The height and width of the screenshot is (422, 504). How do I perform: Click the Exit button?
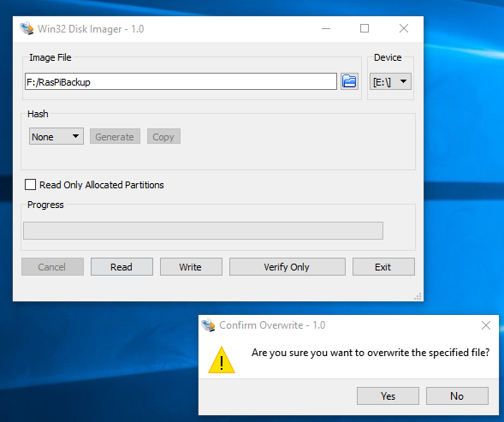pyautogui.click(x=383, y=267)
